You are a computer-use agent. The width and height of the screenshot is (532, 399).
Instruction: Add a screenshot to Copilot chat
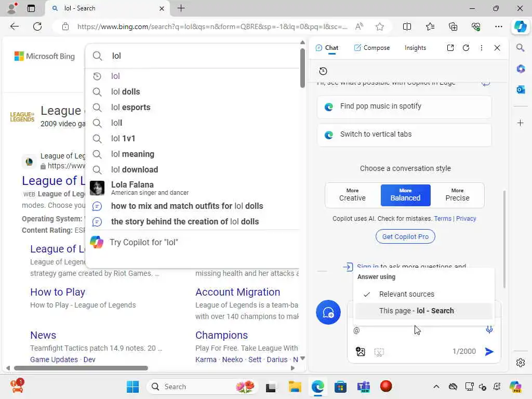point(379,352)
